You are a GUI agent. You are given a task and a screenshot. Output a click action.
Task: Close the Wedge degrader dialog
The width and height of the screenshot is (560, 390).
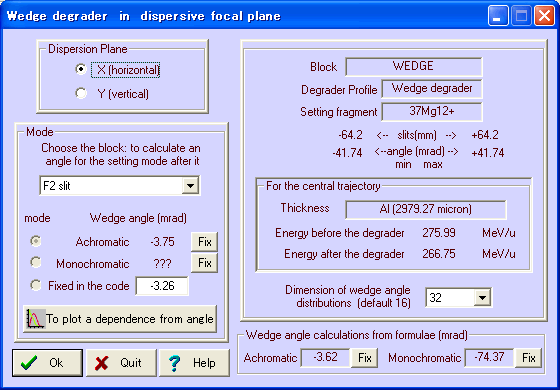coord(544,16)
